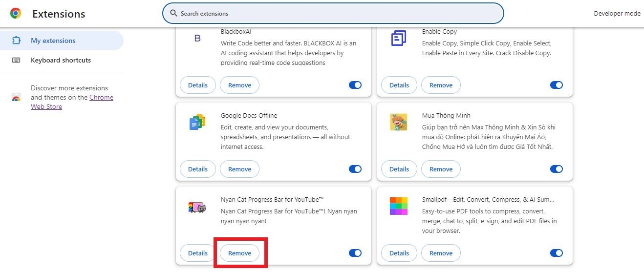Toggle off Google Docs Offline

355,169
